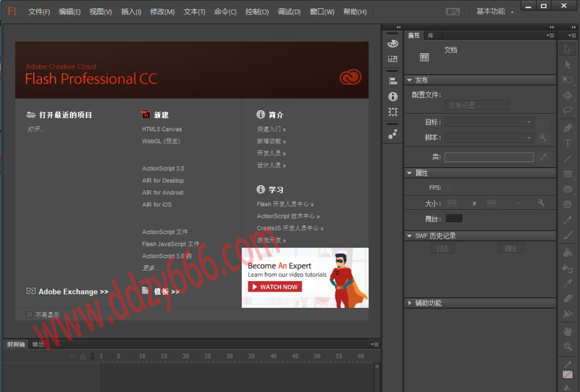Screen dimensions: 580x392
Task: Click the 发布设置... button
Action: tap(477, 105)
